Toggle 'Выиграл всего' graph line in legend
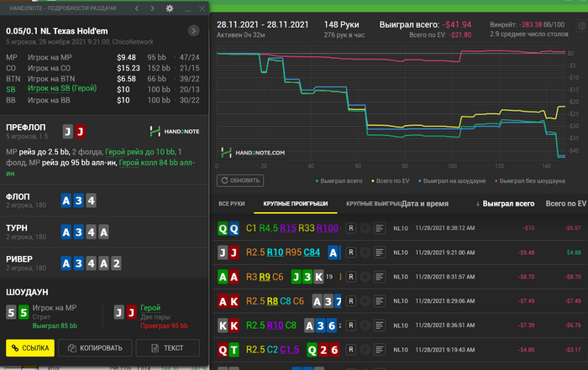 click(x=339, y=180)
